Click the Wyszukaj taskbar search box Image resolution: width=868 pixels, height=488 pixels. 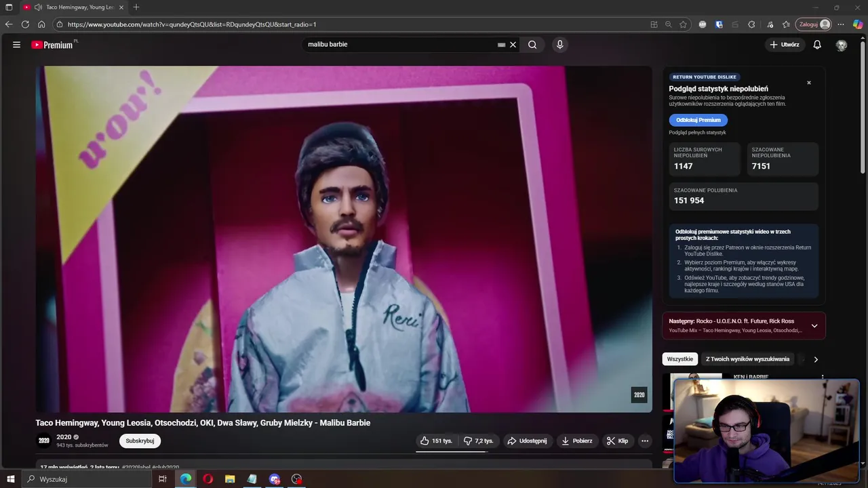(x=86, y=479)
